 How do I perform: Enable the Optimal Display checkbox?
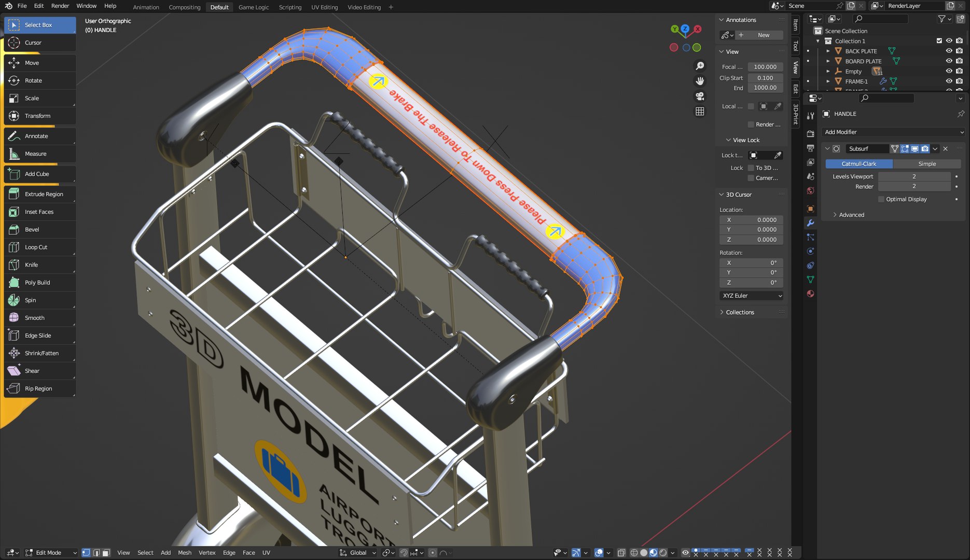tap(881, 199)
